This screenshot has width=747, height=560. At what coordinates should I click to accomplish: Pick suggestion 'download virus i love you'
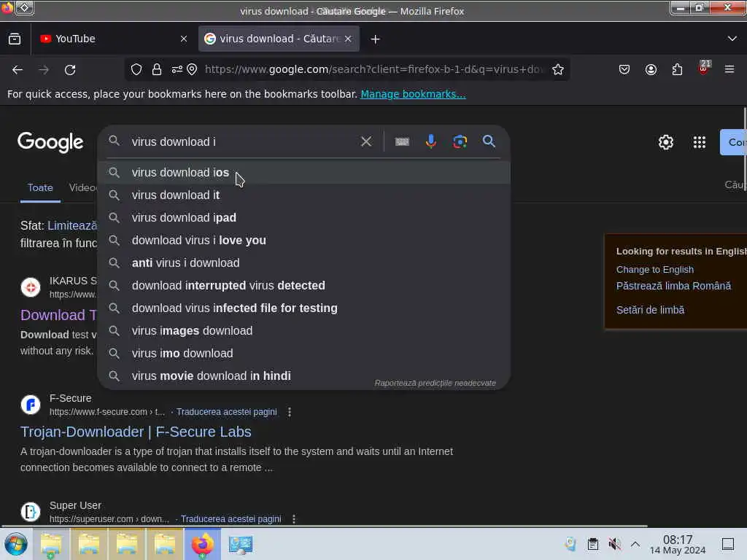click(304, 240)
